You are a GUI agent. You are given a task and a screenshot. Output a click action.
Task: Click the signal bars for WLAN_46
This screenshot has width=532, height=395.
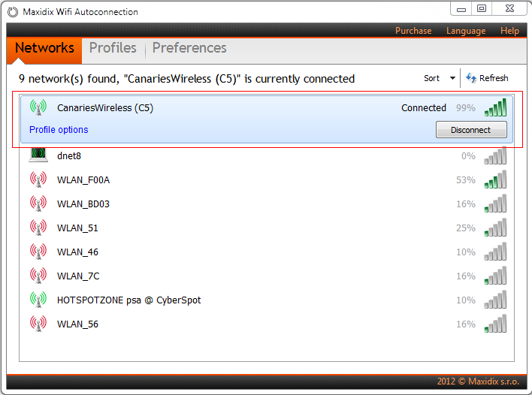pos(495,252)
